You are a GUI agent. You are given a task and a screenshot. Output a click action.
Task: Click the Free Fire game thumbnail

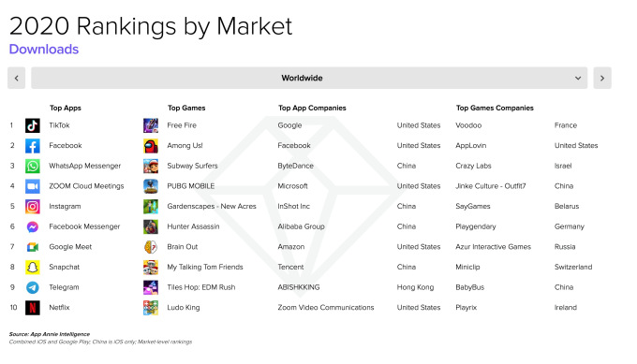pos(151,125)
